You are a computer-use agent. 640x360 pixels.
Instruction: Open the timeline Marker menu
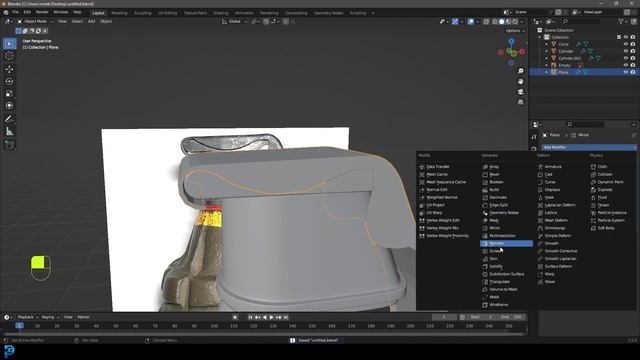83,317
